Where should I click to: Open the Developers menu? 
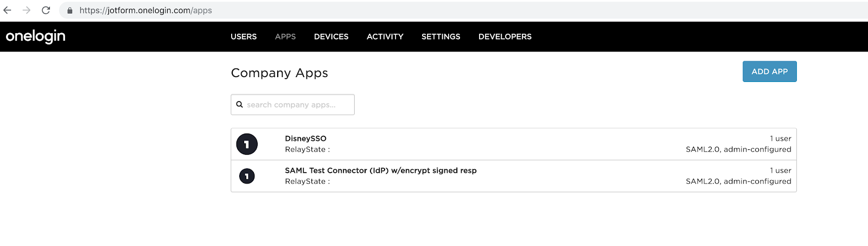click(505, 37)
